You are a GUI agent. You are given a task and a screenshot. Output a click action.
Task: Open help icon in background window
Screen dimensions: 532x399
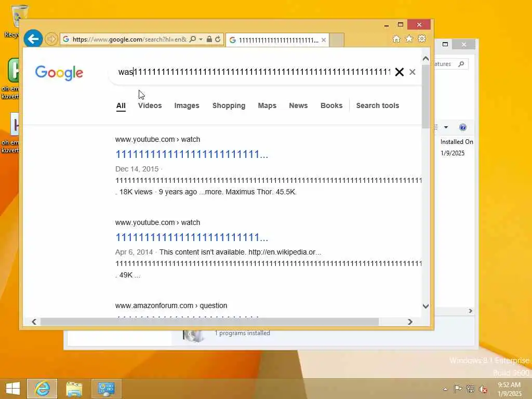(463, 127)
